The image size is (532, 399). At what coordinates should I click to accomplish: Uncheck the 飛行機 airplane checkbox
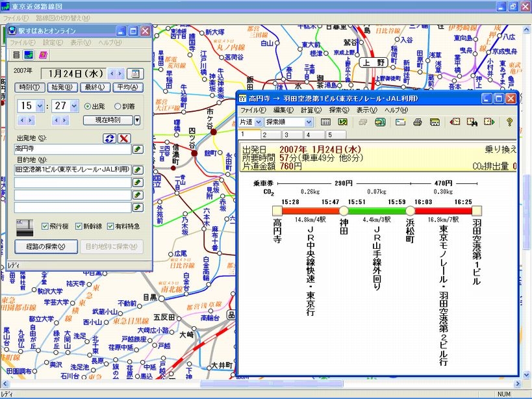45,226
